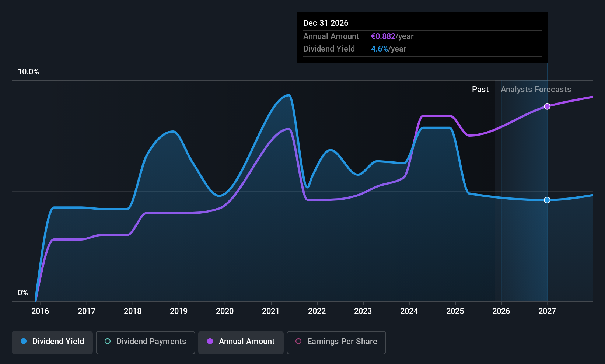Click the teal Dividend Payments circle icon
The image size is (605, 364).
107,342
